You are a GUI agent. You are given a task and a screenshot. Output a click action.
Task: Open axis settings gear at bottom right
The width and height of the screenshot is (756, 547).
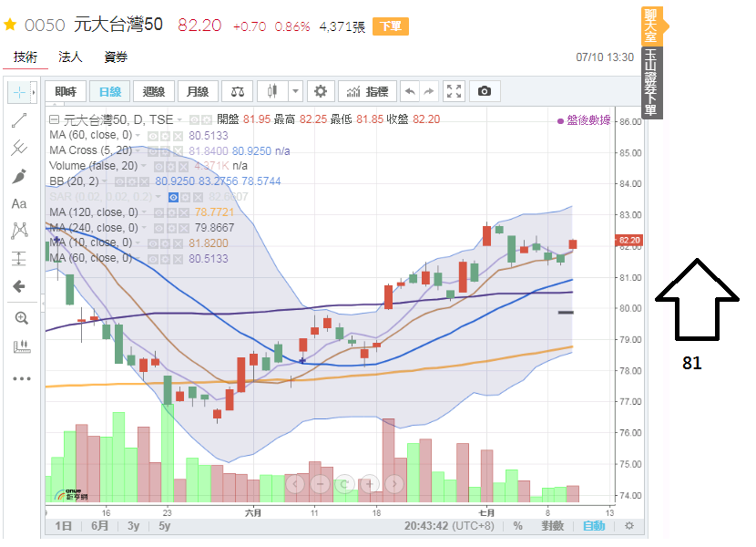click(x=629, y=526)
